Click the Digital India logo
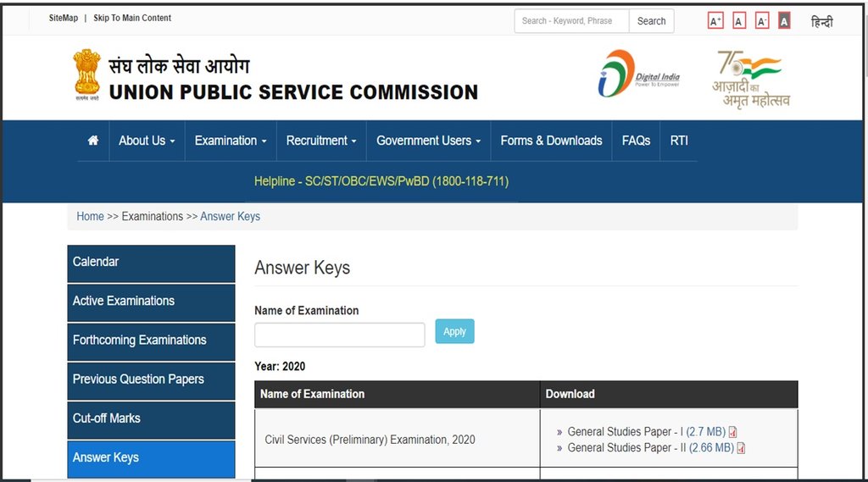Image resolution: width=868 pixels, height=482 pixels. 638,74
